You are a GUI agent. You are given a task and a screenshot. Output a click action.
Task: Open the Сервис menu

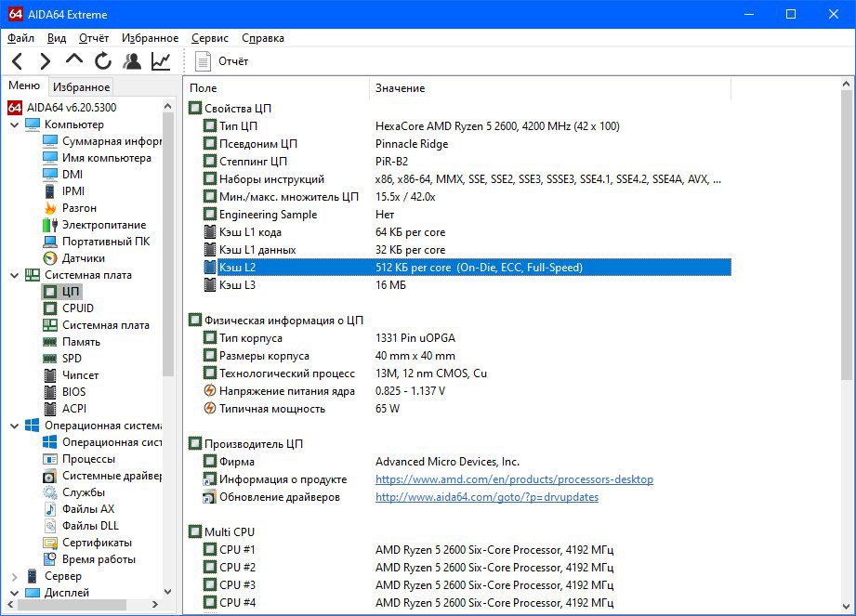coord(210,38)
